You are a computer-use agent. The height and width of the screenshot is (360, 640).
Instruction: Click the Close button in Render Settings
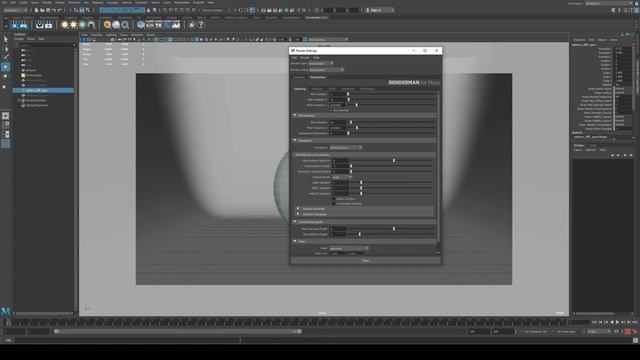coord(366,260)
